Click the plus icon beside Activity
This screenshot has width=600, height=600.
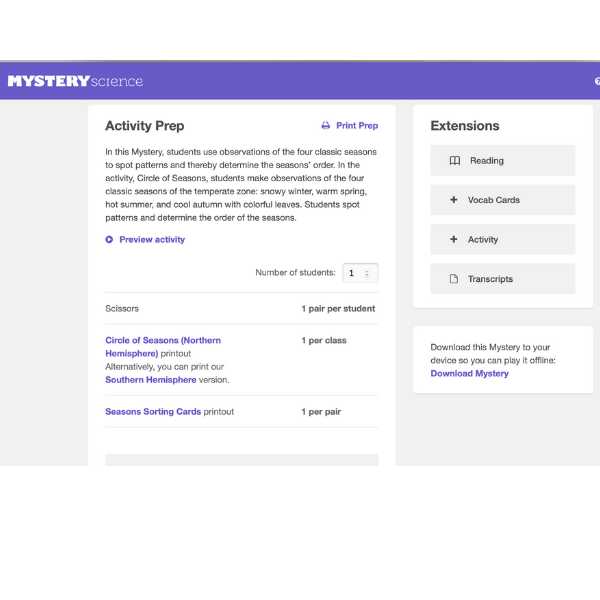(x=454, y=240)
